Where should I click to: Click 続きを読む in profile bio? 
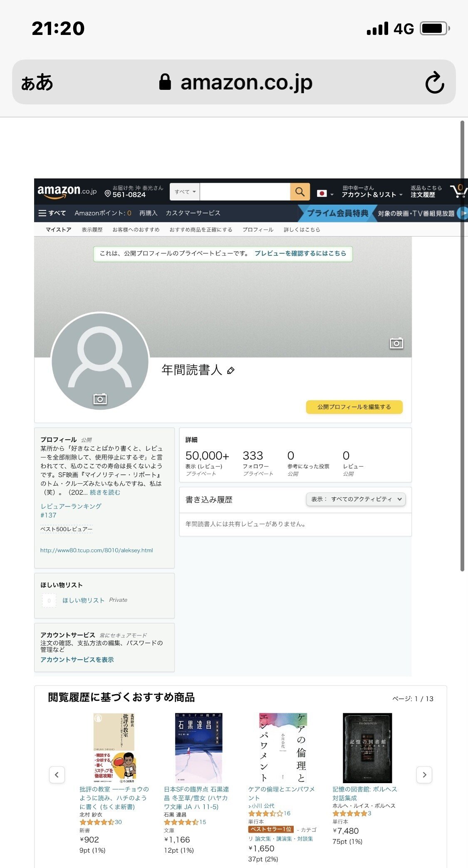pyautogui.click(x=105, y=492)
